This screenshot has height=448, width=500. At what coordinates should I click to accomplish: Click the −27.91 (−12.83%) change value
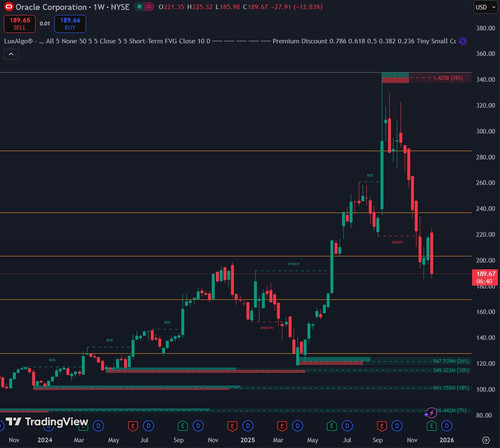point(297,7)
